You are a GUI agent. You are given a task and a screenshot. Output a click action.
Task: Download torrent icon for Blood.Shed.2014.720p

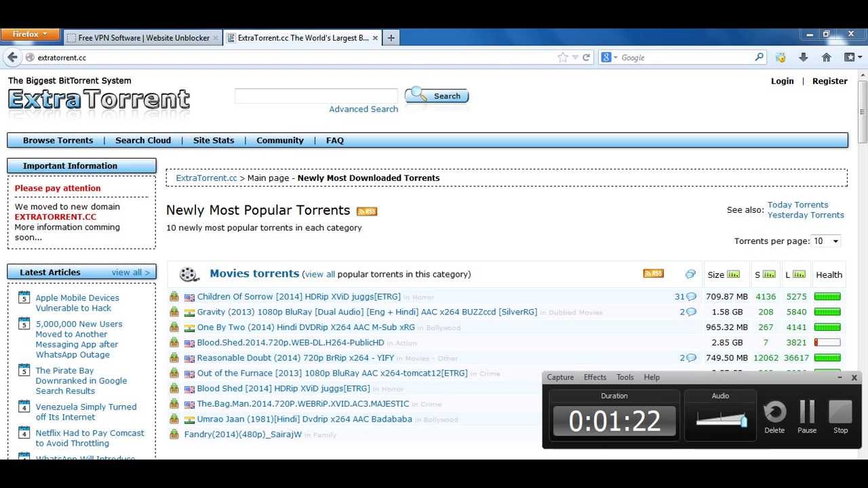click(x=174, y=342)
